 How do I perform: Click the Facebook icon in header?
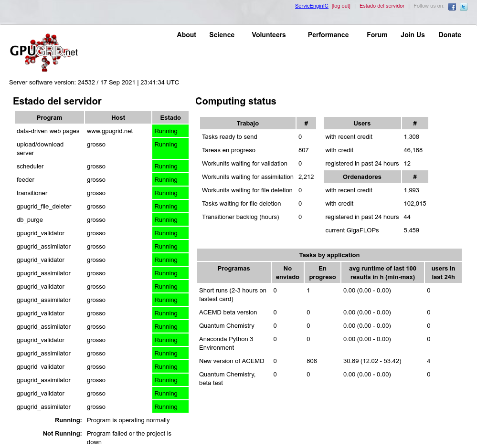[x=452, y=7]
